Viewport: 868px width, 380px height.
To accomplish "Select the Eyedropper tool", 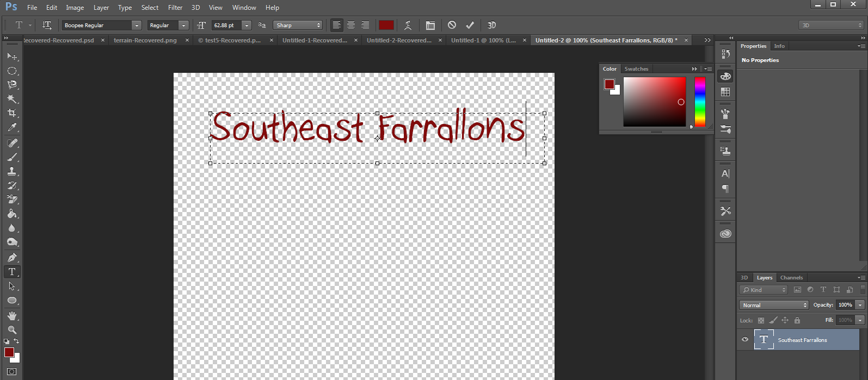I will [x=12, y=127].
